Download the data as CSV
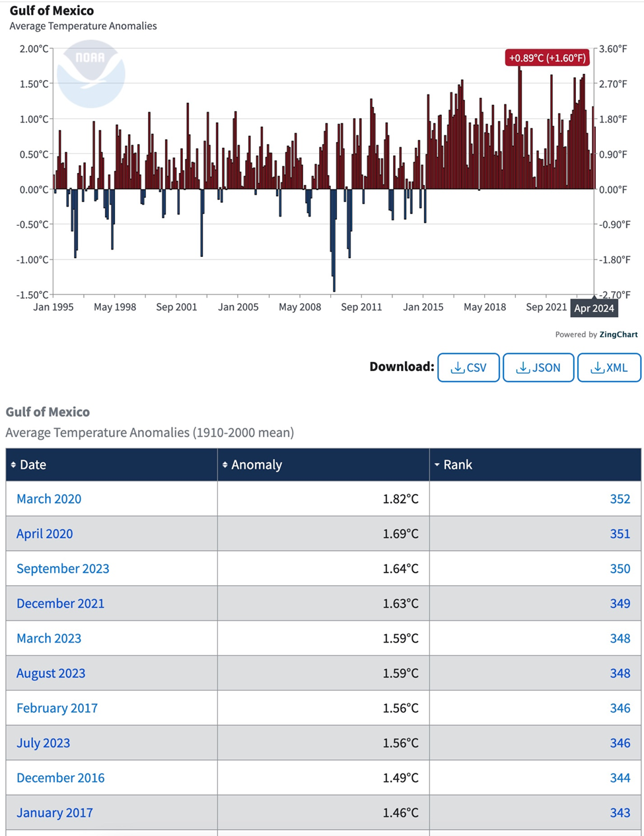Screen dimensions: 644x836 coord(468,368)
